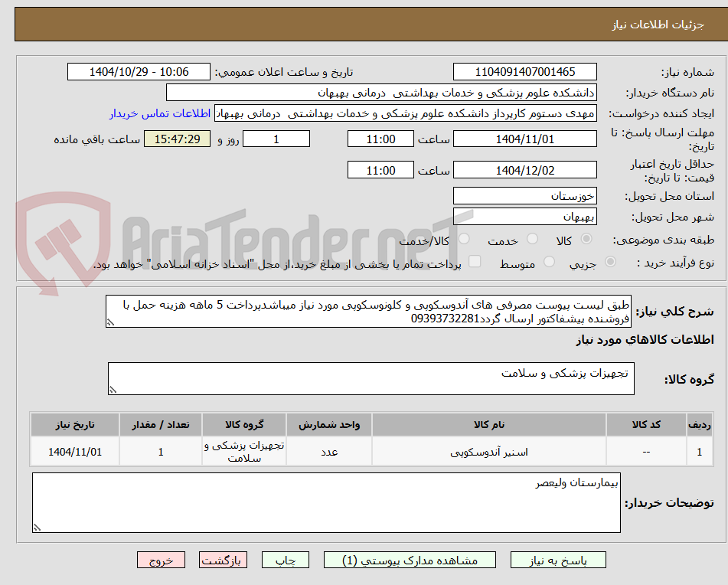
Task: Click the price validity date 1404/12/02 field
Action: pos(524,170)
